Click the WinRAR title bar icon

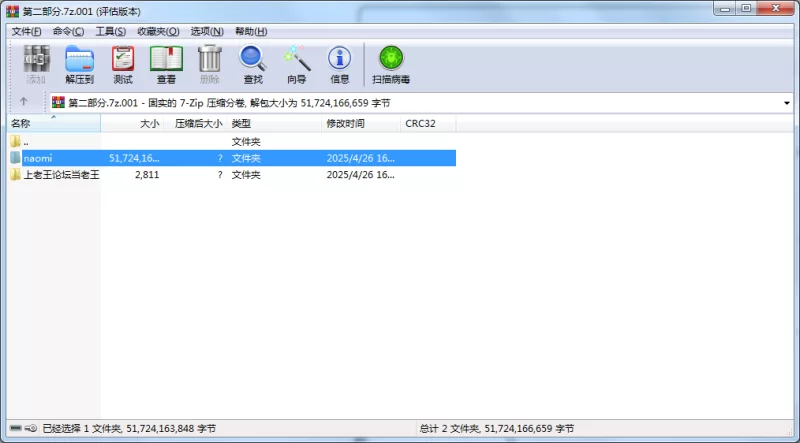(12, 11)
